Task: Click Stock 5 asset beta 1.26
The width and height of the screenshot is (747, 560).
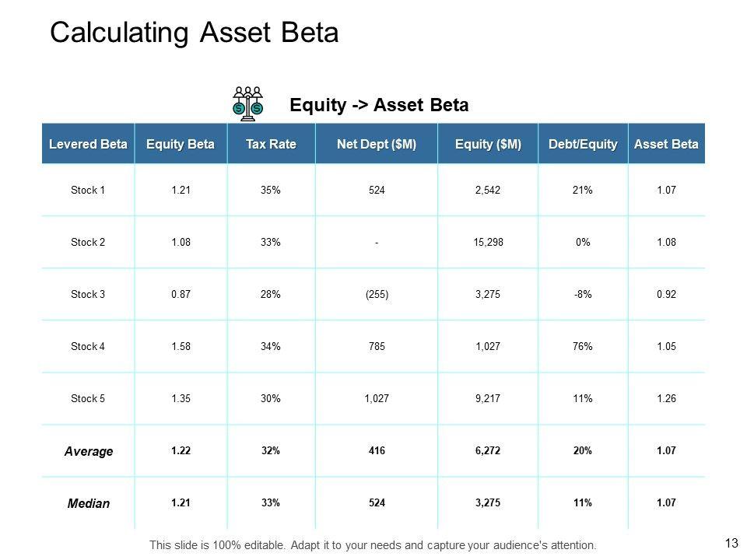Action: [666, 398]
